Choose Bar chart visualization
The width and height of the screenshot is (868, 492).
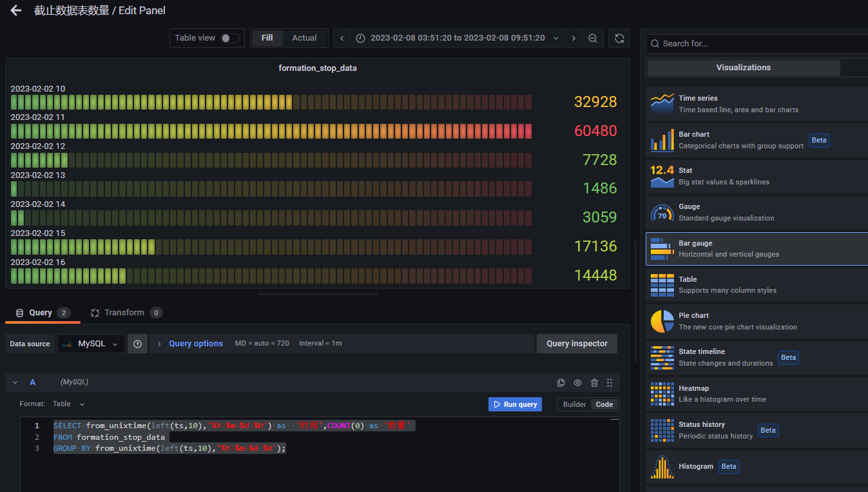pos(757,140)
